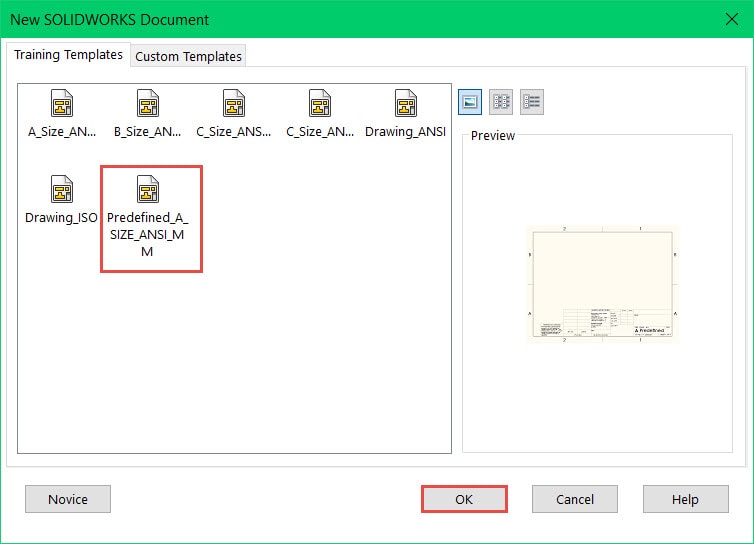Select the Predefined_A_SIZE_ANSI_MM template icon

click(148, 190)
